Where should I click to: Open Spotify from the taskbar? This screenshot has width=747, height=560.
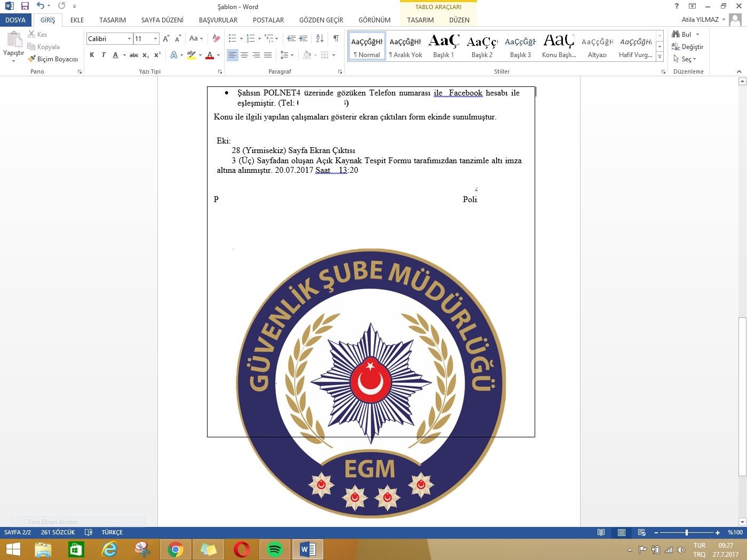(x=274, y=549)
